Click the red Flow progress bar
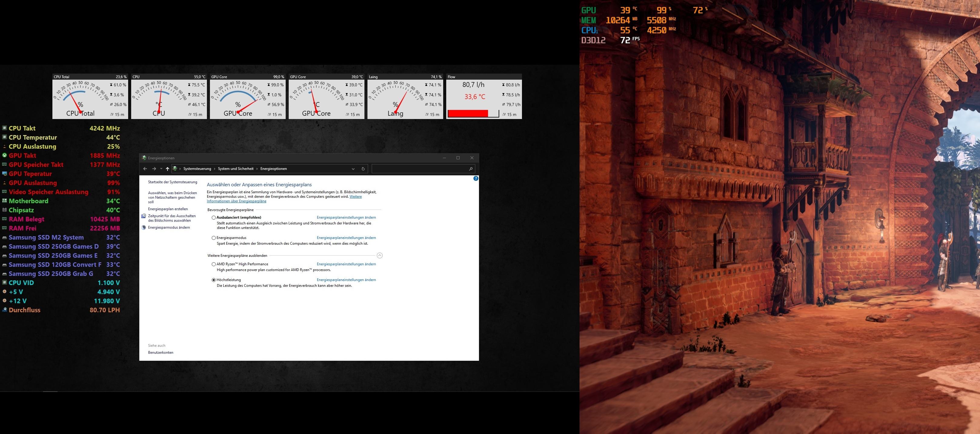This screenshot has width=980, height=434. pyautogui.click(x=468, y=113)
